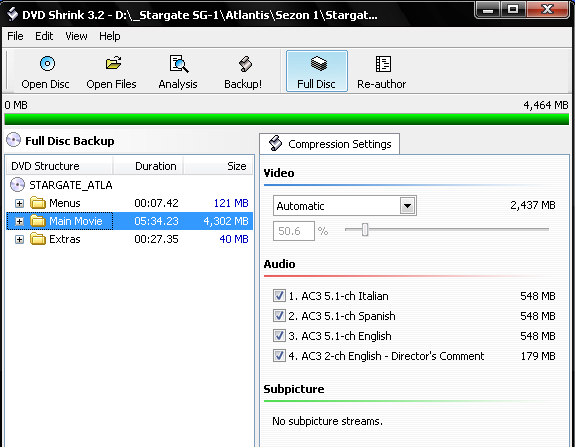Open the Edit menu

(44, 36)
